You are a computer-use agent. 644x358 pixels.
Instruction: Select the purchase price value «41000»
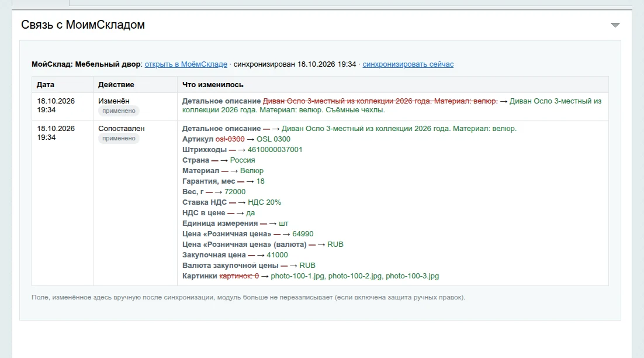click(277, 255)
